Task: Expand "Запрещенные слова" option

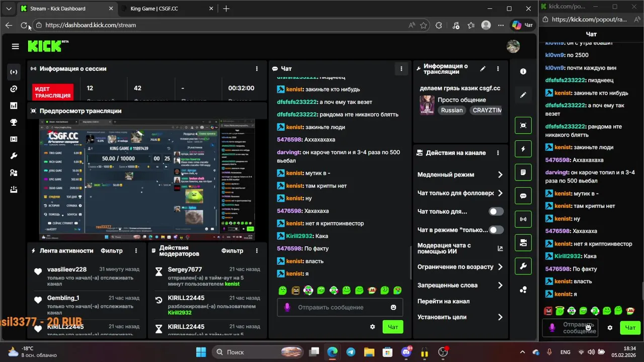Action: pos(460,285)
